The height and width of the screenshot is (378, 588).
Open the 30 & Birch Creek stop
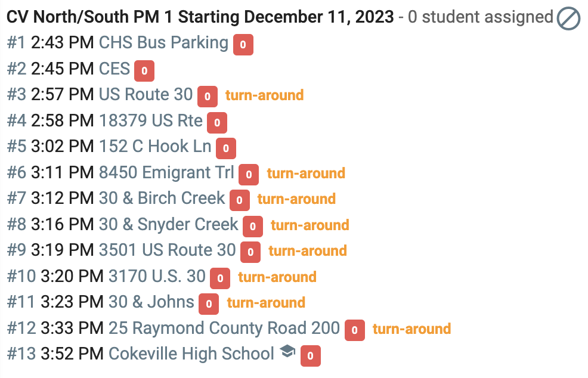(x=162, y=199)
